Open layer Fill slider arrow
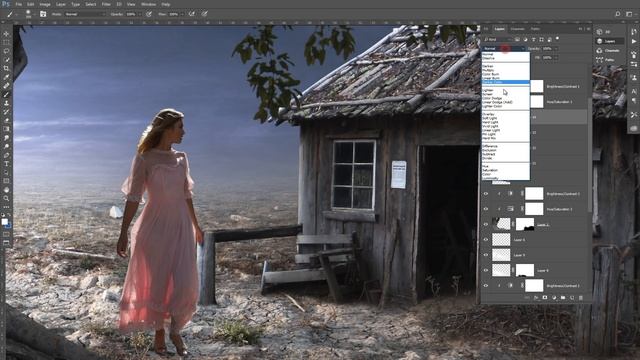The image size is (640, 360). pos(556,58)
